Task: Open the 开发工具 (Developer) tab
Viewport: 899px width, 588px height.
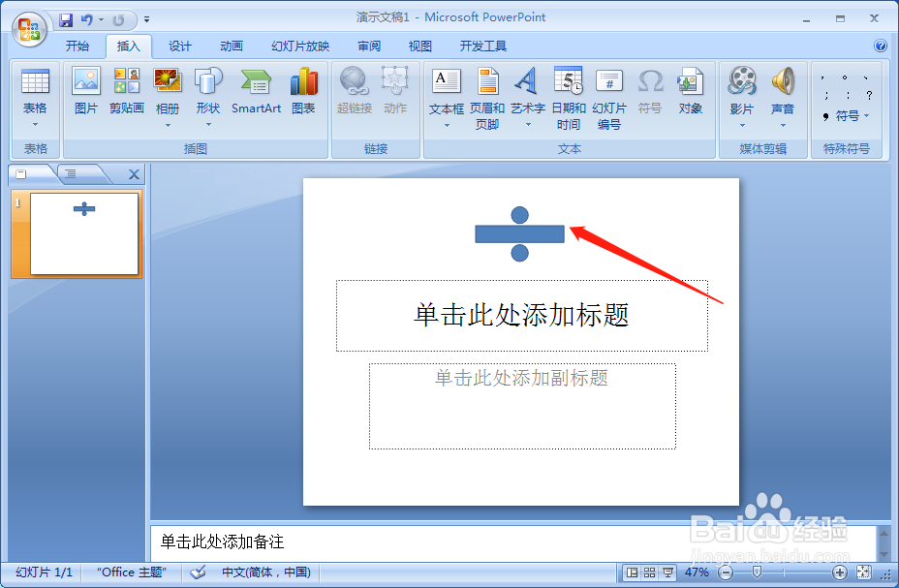Action: (x=483, y=46)
